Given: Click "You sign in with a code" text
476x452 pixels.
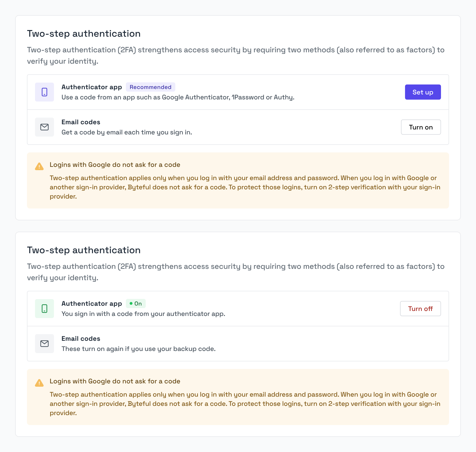Looking at the screenshot, I should pyautogui.click(x=143, y=314).
